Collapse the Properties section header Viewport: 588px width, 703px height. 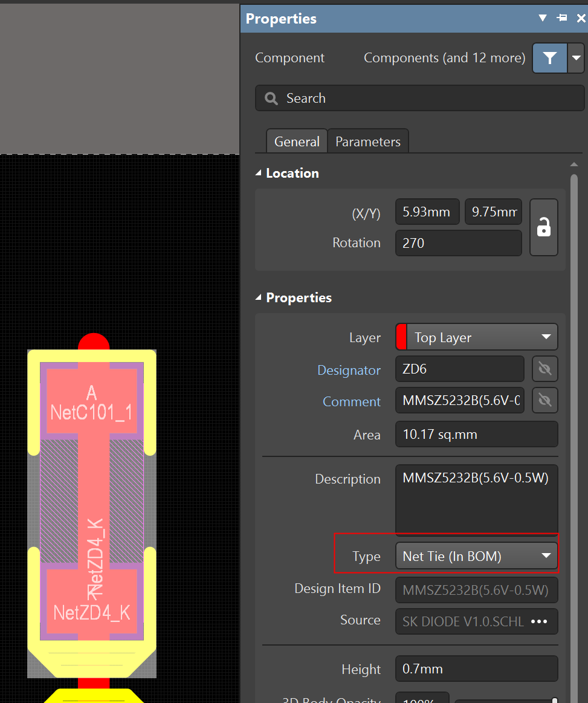tap(259, 298)
